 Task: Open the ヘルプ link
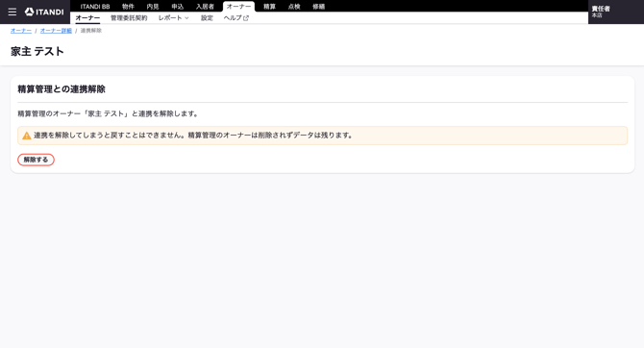tap(236, 18)
